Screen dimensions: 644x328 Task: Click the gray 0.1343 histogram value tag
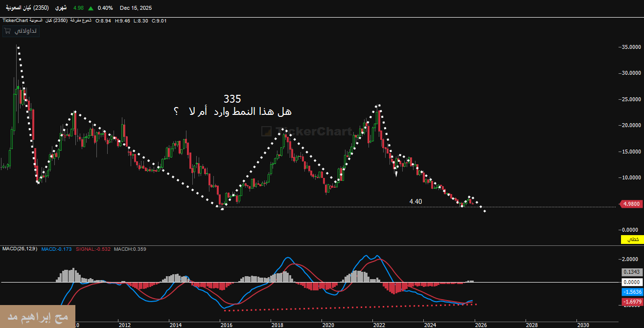(x=631, y=272)
